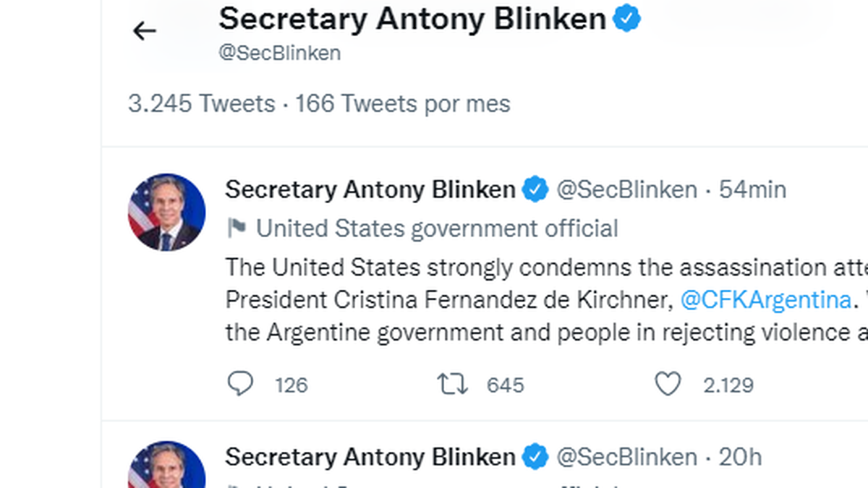Click the verified badge in the 20h tweet

click(536, 458)
